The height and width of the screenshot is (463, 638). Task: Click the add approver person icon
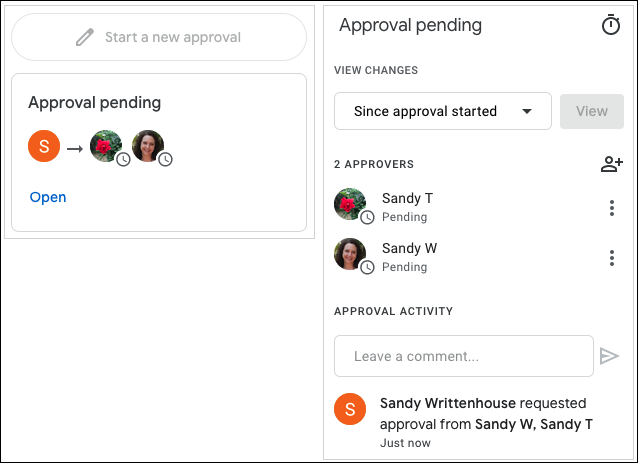point(612,164)
